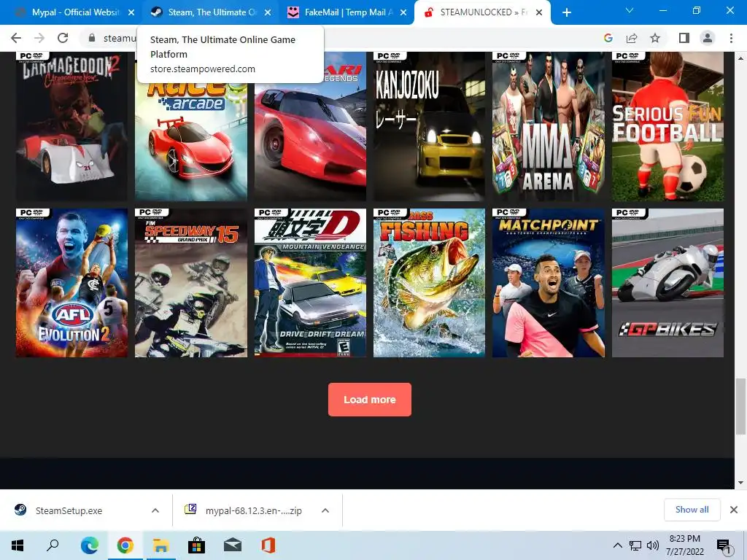The height and width of the screenshot is (560, 747).
Task: Click the scrollbar up arrow
Action: coord(740,58)
